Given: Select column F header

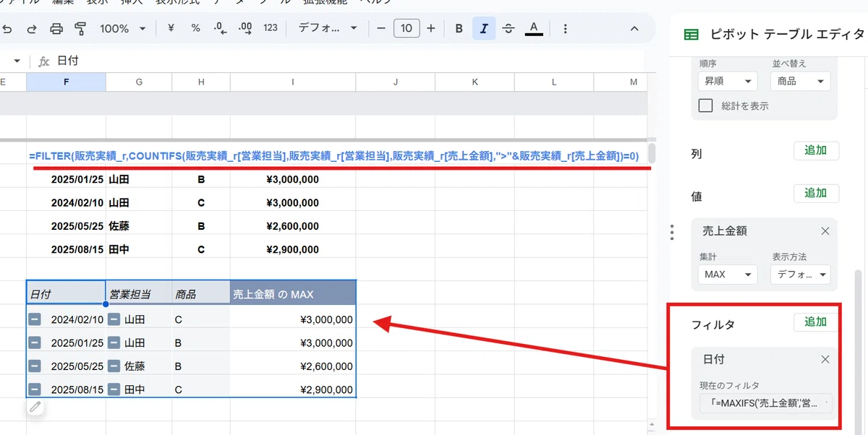Looking at the screenshot, I should pyautogui.click(x=66, y=82).
